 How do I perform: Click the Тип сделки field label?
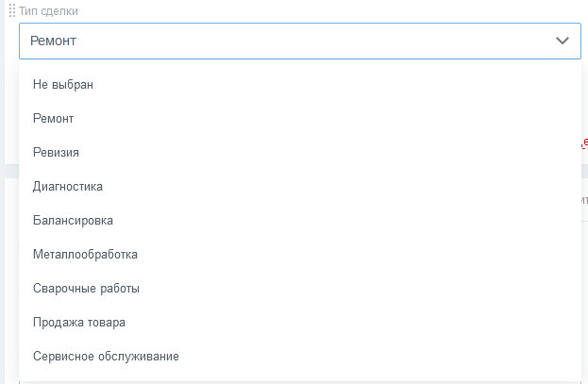point(48,11)
